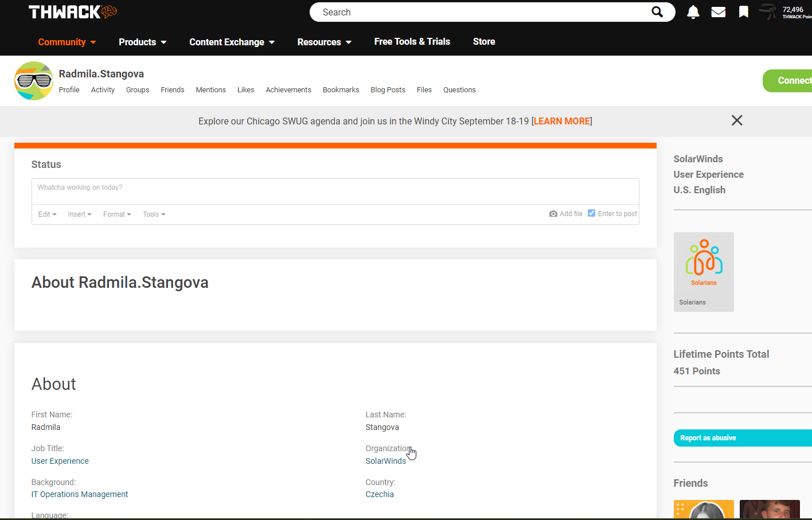
Task: Open the Blog Posts tab
Action: (x=388, y=90)
